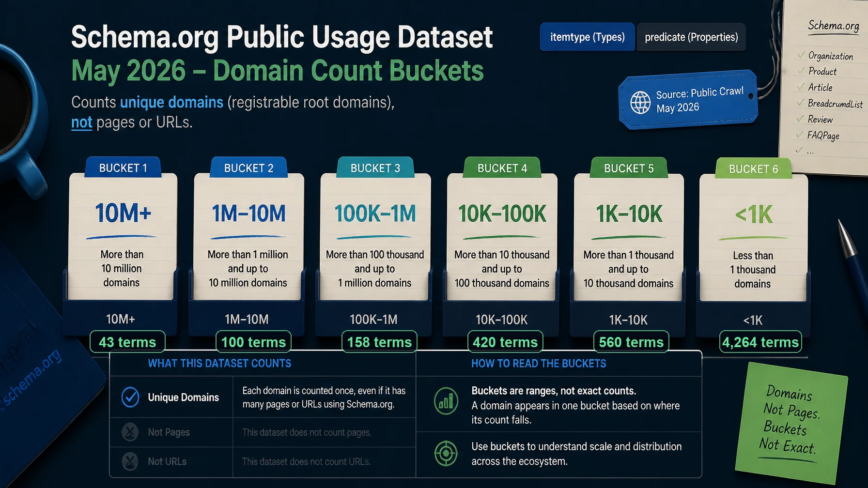Click 'This dataset does not count URLs.' text
Image resolution: width=868 pixels, height=488 pixels.
(306, 462)
